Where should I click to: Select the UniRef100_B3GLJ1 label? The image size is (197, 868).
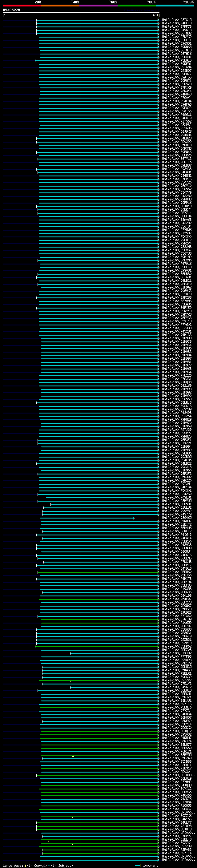tap(177, 40)
